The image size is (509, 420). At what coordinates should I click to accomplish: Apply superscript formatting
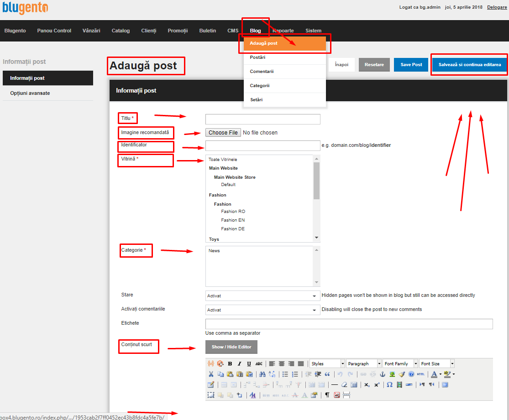377,384
